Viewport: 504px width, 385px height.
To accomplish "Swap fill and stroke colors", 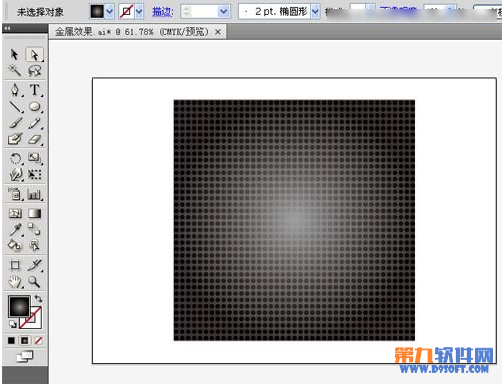I will pyautogui.click(x=38, y=299).
